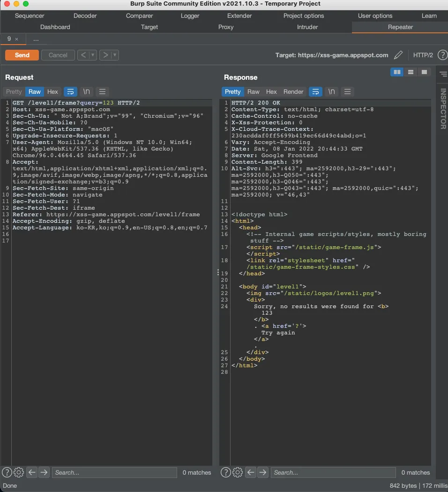
Task: Click the Response search input field
Action: 333,472
